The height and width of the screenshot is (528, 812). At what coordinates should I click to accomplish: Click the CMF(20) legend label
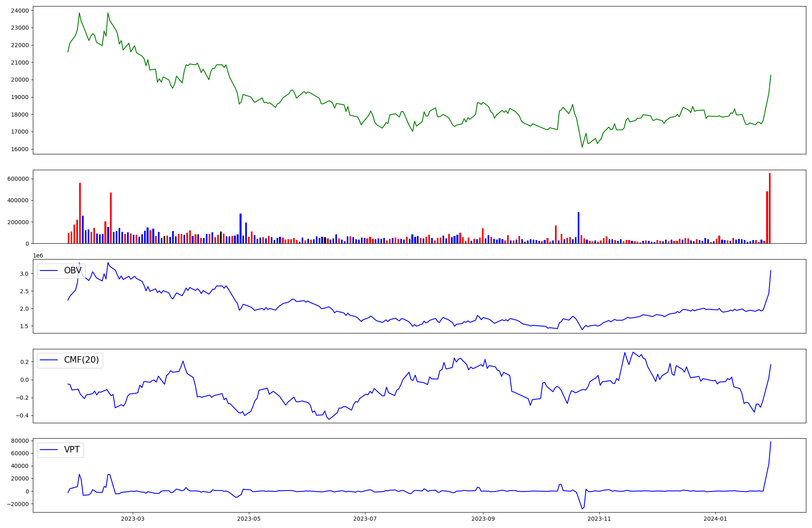click(x=81, y=360)
